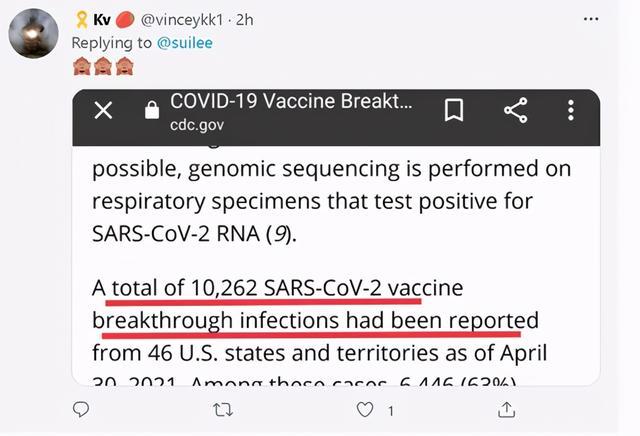Share the tweet via upload icon

(x=507, y=409)
